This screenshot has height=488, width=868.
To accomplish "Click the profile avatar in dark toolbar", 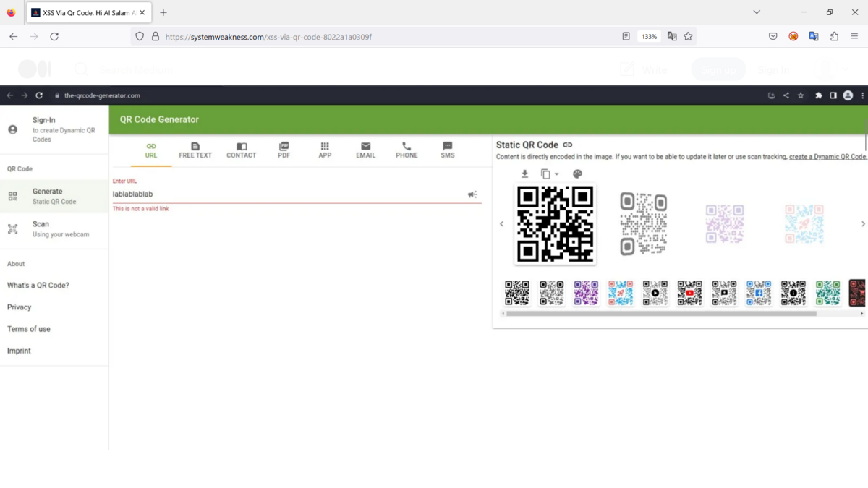I will pos(848,95).
